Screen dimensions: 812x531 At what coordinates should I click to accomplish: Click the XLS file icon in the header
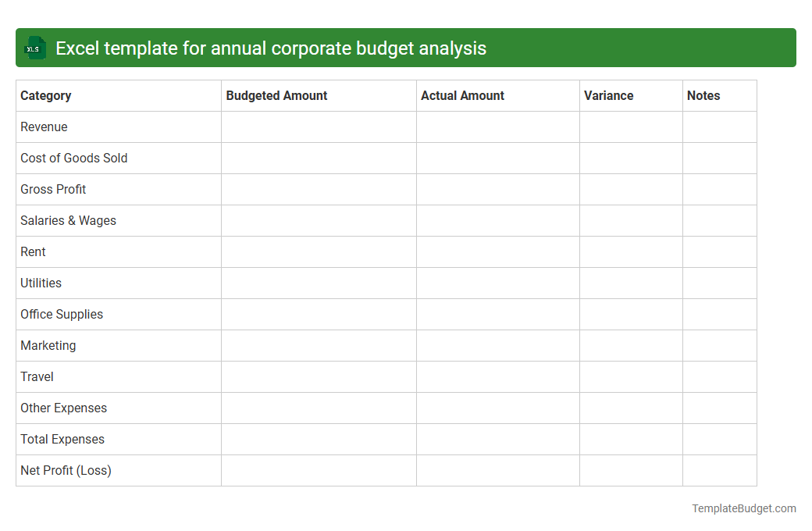click(34, 48)
